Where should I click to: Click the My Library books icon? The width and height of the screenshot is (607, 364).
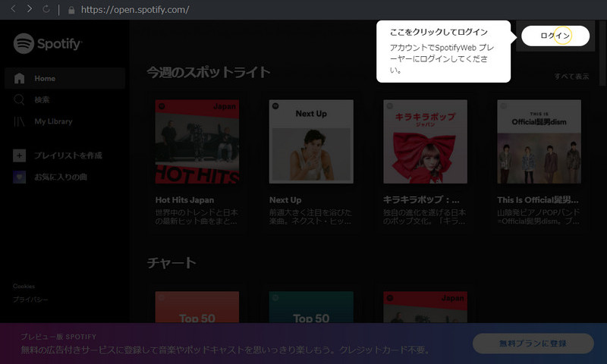point(19,121)
